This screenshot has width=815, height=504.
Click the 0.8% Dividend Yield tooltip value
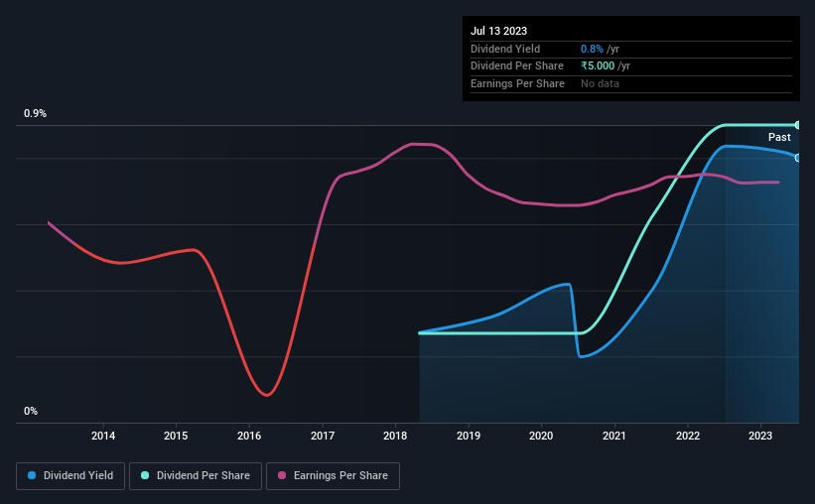592,49
